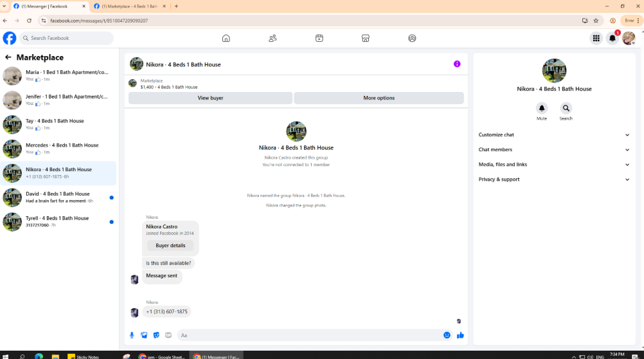Focus the Search Facebook field
The height and width of the screenshot is (359, 644).
66,38
